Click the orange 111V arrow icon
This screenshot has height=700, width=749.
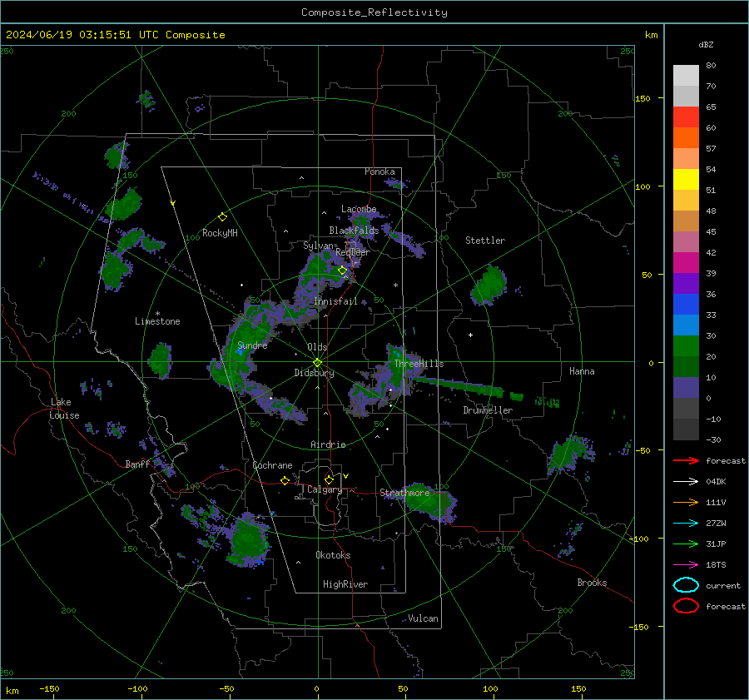[686, 502]
